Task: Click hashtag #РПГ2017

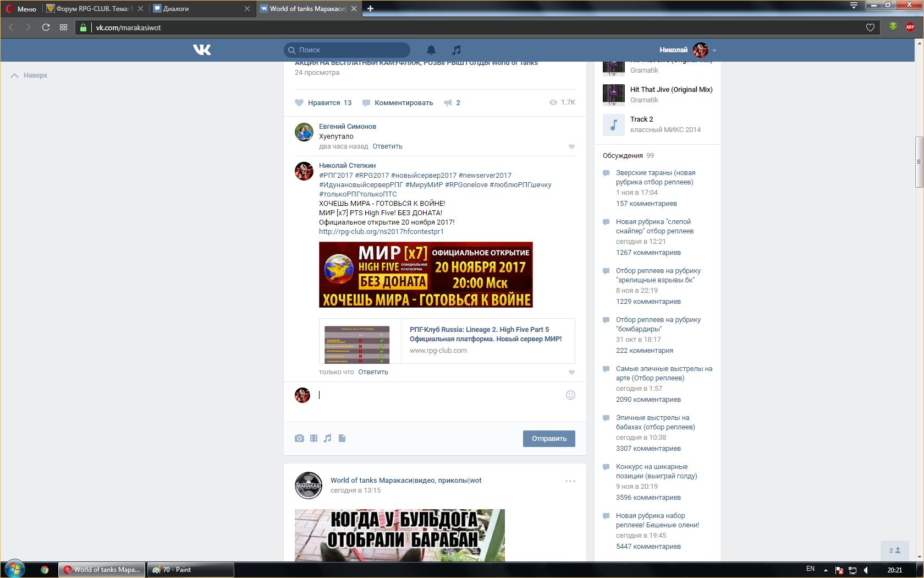Action: 336,175
